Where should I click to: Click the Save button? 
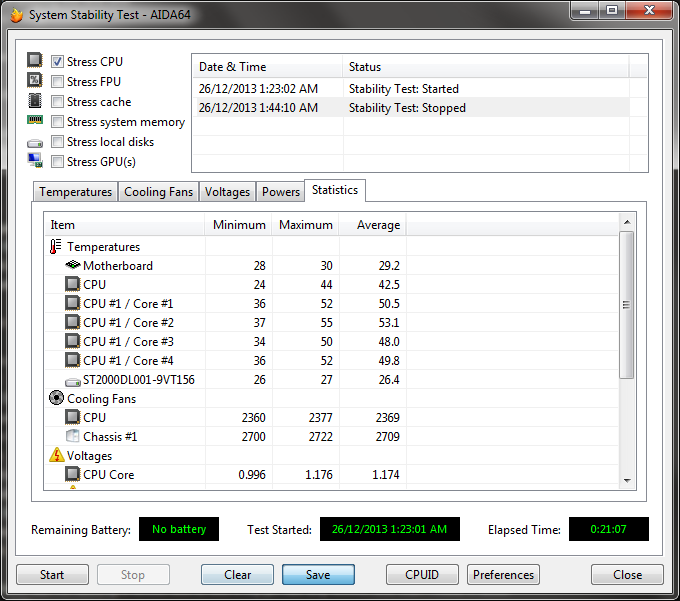pyautogui.click(x=318, y=575)
